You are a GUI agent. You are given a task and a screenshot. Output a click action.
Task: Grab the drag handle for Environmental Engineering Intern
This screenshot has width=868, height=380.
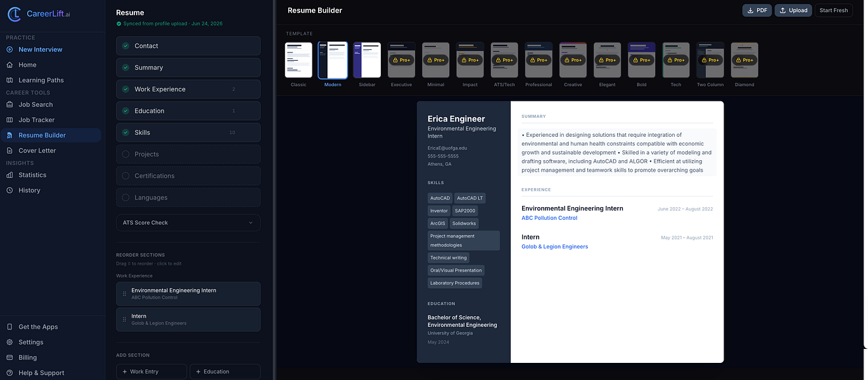click(x=124, y=294)
